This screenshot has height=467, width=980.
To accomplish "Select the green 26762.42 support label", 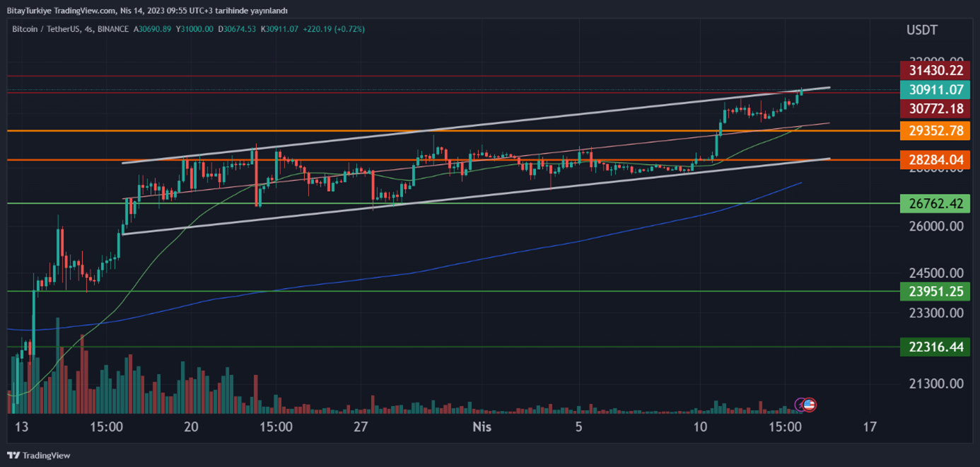I will point(935,204).
